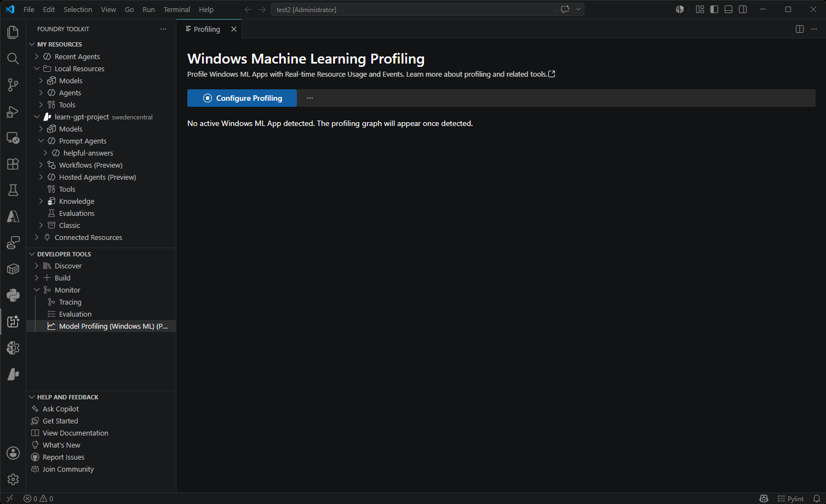The width and height of the screenshot is (826, 504).
Task: Open the Accounts menu icon
Action: [13, 453]
